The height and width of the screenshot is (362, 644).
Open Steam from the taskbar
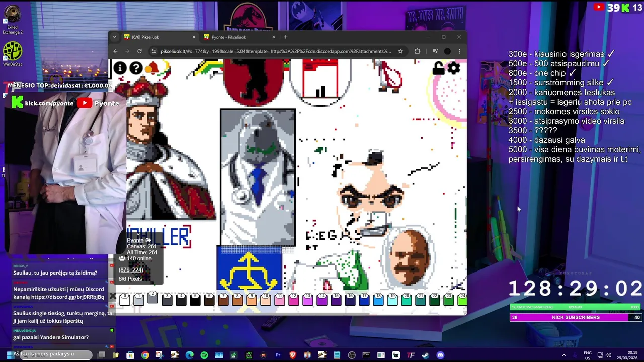(x=426, y=355)
